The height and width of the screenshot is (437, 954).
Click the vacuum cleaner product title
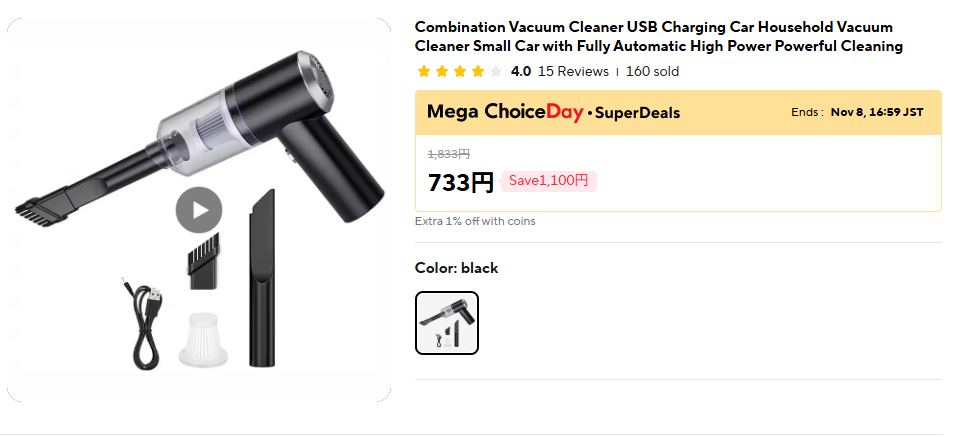pyautogui.click(x=658, y=36)
